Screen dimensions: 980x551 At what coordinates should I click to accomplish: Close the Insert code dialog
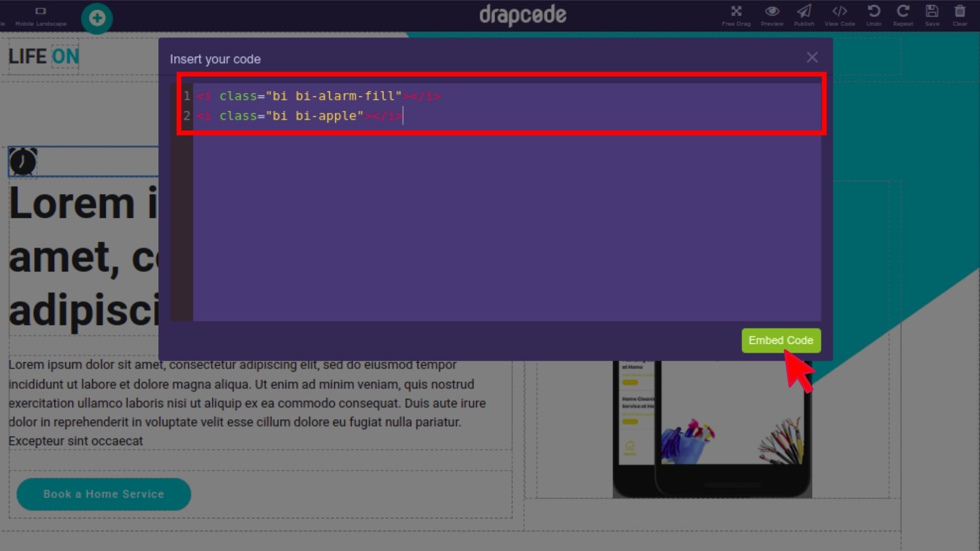click(x=812, y=57)
